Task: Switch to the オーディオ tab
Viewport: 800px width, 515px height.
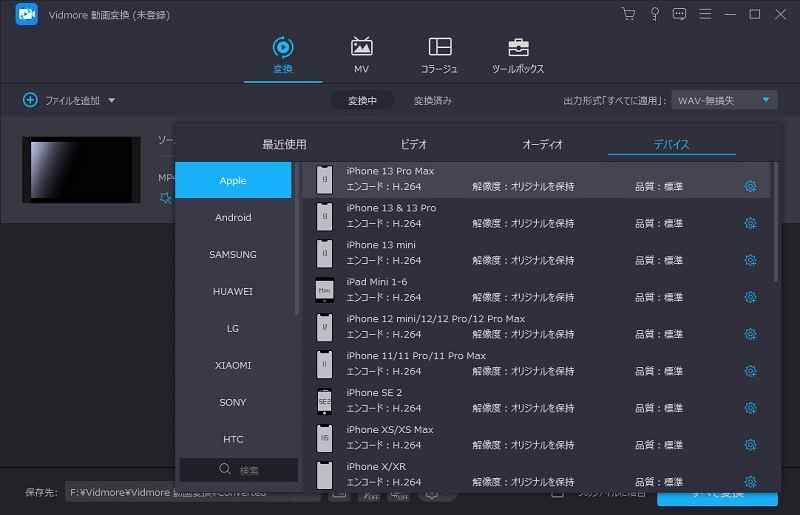Action: 542,144
